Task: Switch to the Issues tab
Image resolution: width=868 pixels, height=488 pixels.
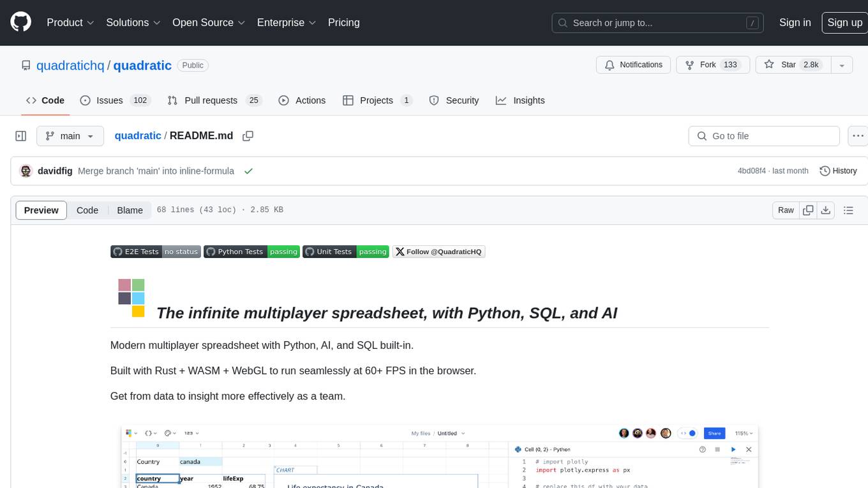Action: 115,100
